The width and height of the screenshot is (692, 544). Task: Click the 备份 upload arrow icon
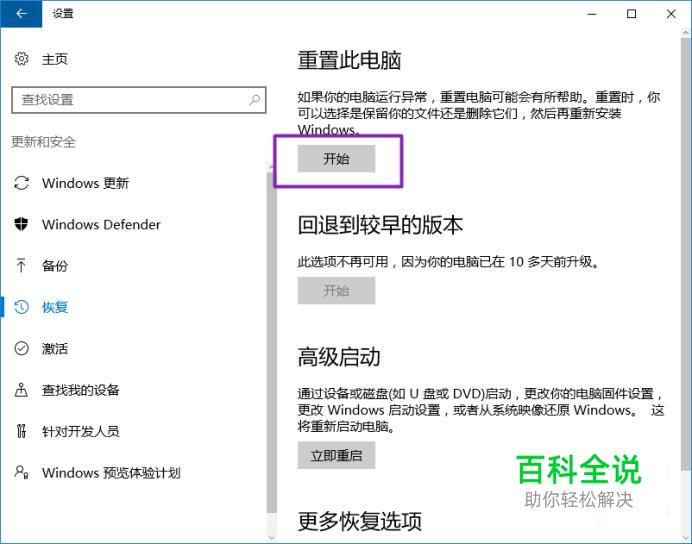point(21,265)
